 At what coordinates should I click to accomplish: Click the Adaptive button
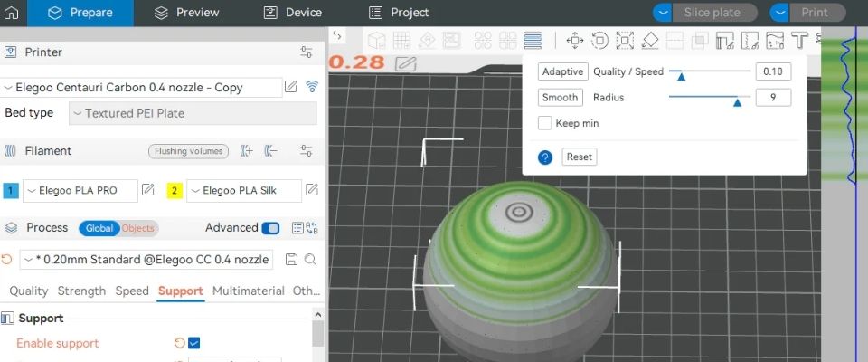point(563,71)
